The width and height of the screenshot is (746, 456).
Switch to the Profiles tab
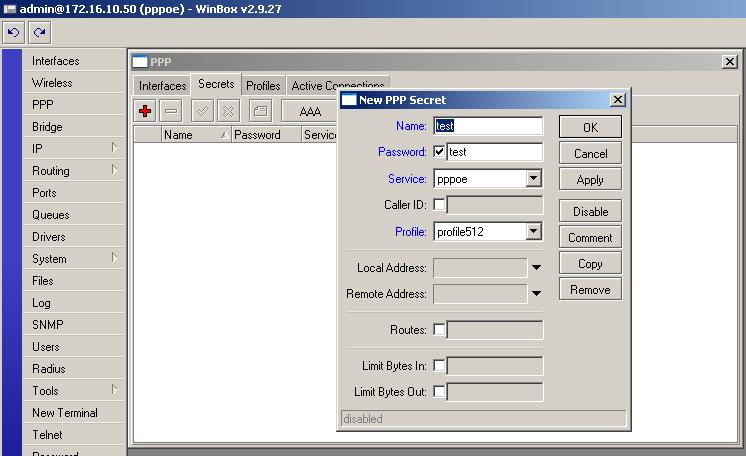coord(263,86)
